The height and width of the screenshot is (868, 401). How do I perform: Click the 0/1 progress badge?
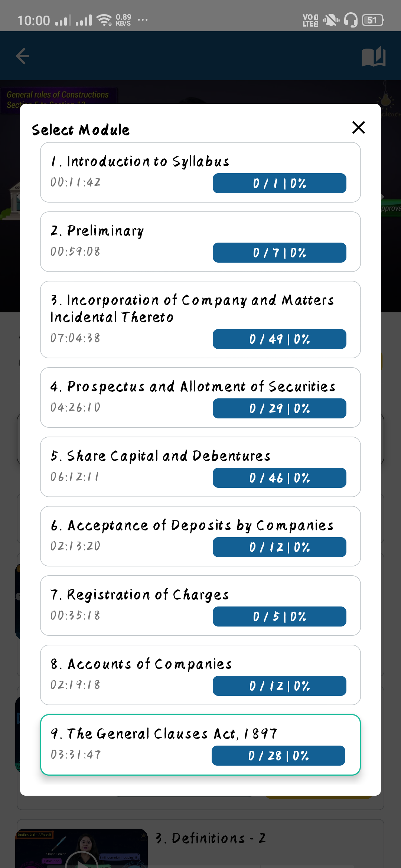click(279, 183)
